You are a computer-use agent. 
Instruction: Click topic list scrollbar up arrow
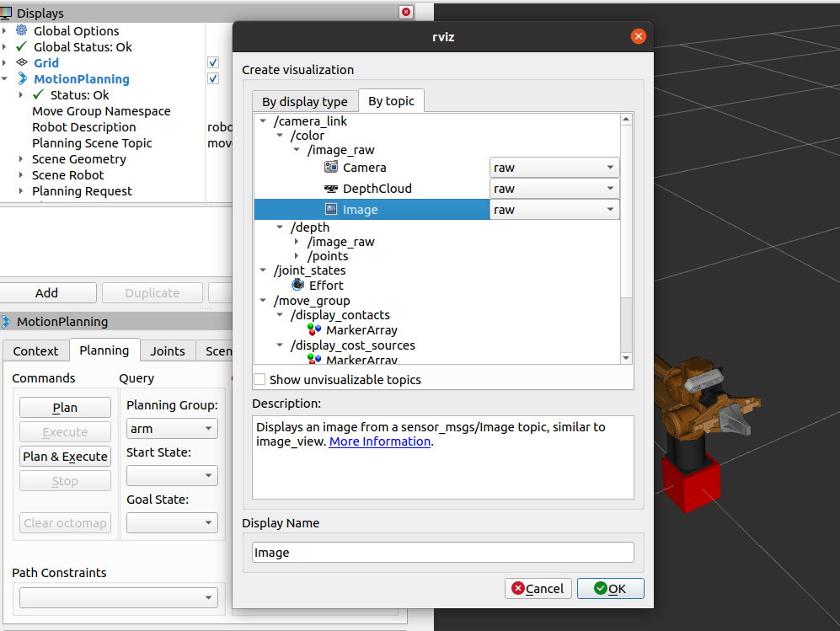click(x=626, y=120)
